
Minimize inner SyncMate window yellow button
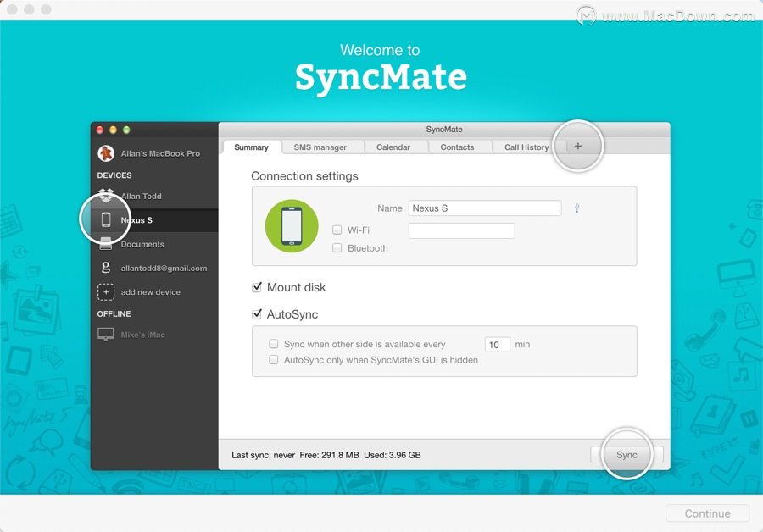click(113, 130)
